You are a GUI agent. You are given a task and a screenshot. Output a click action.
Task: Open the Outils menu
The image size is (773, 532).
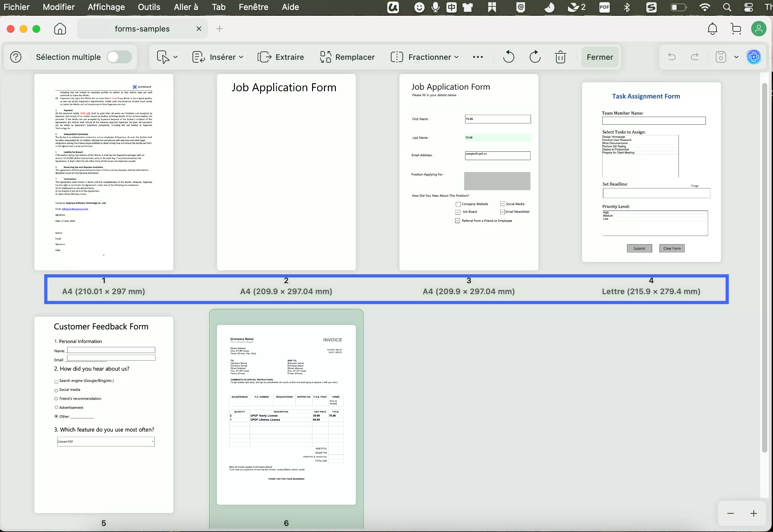click(149, 7)
